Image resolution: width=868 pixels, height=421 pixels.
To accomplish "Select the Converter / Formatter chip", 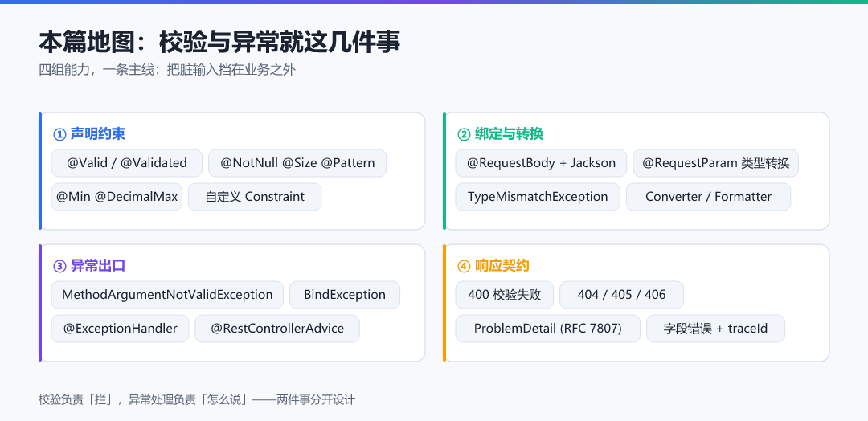I will [708, 197].
